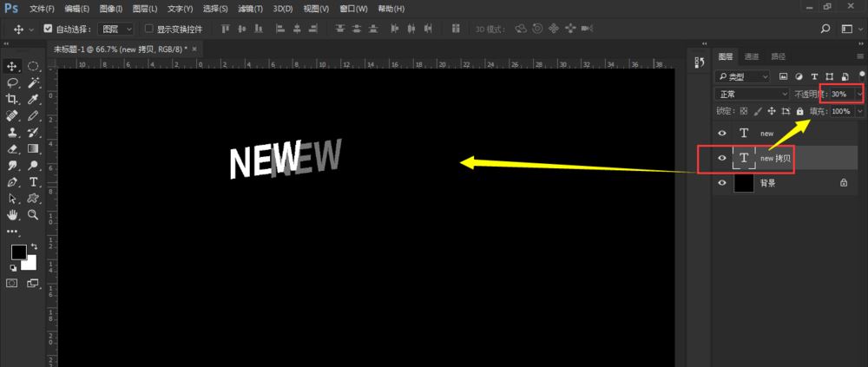Open the auto-select 图层 dropdown

pyautogui.click(x=116, y=29)
